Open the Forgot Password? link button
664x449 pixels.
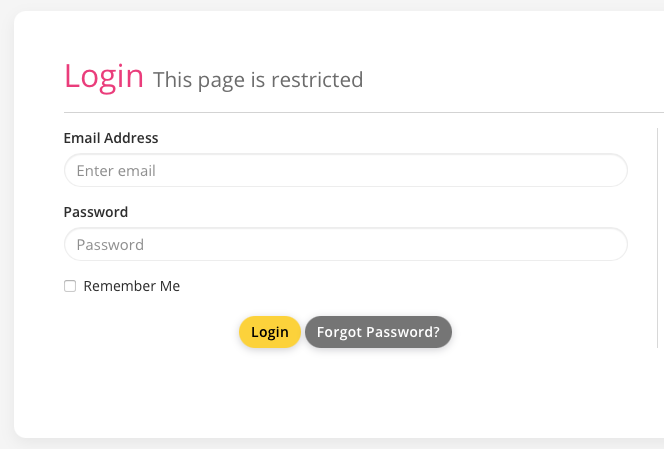378,332
